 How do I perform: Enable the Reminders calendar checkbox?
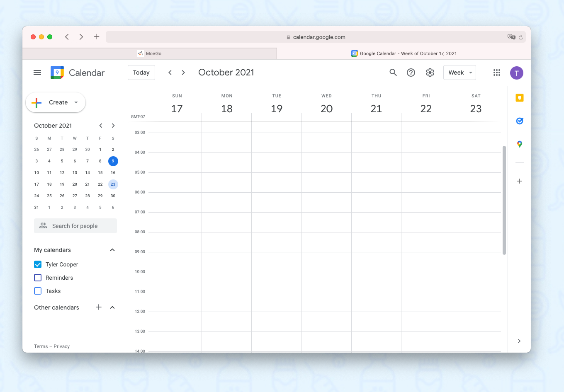(38, 278)
